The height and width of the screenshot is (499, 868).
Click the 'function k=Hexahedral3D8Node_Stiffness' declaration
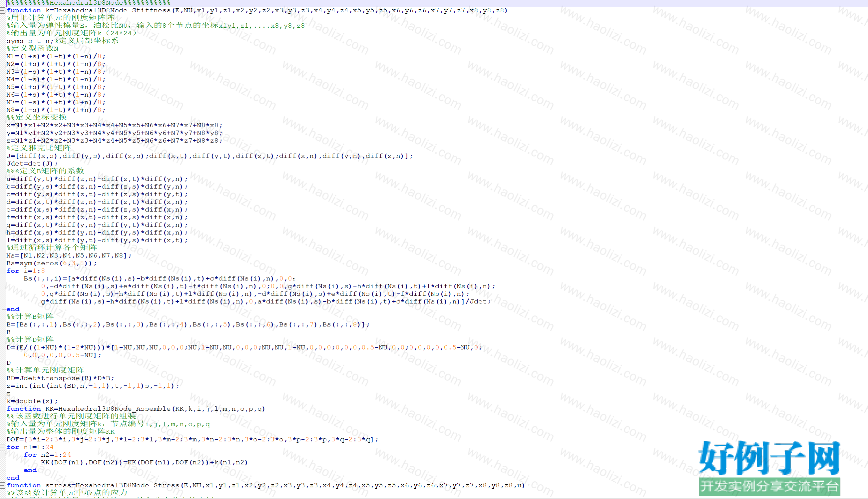tap(257, 11)
